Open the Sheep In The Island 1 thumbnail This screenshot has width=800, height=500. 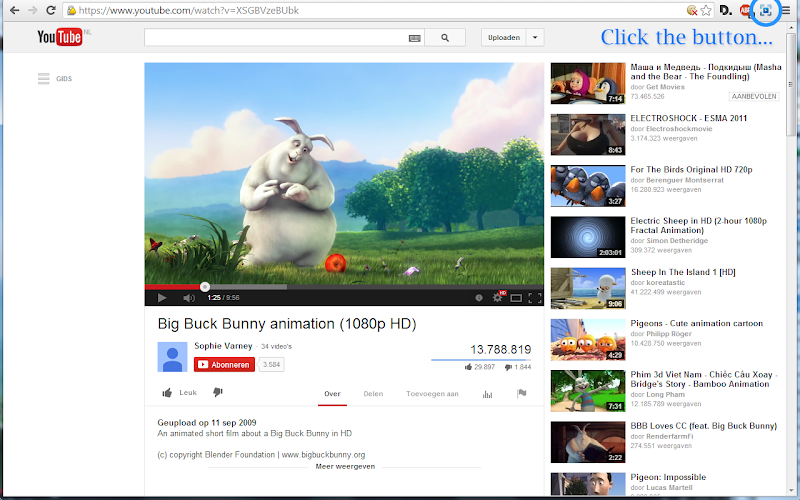[x=588, y=288]
